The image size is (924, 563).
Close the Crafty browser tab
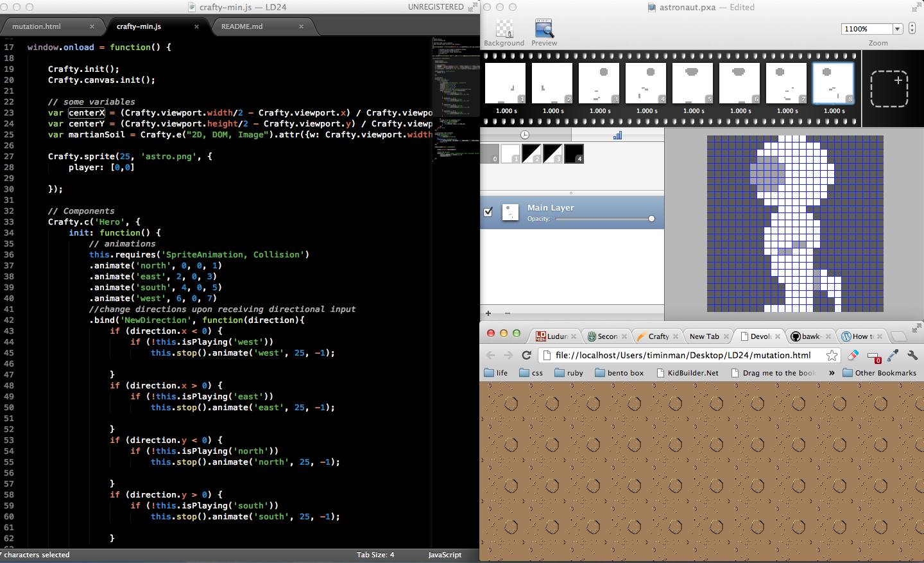675,336
